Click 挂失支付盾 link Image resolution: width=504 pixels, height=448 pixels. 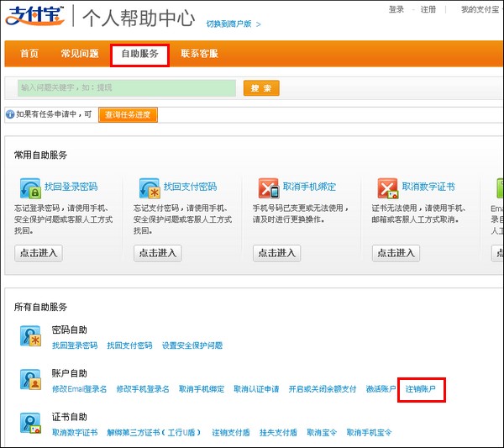[278, 433]
